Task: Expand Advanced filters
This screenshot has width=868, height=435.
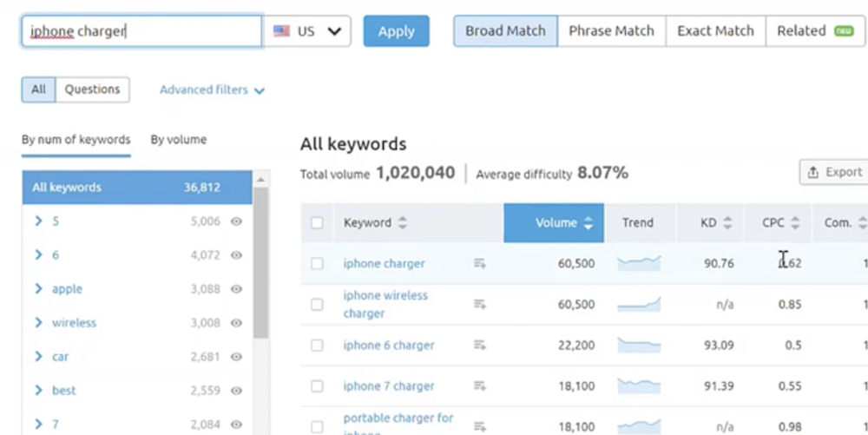Action: 212,89
